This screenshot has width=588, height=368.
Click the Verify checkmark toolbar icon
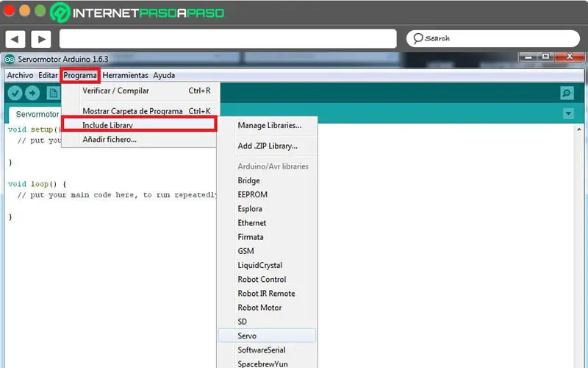(x=15, y=93)
